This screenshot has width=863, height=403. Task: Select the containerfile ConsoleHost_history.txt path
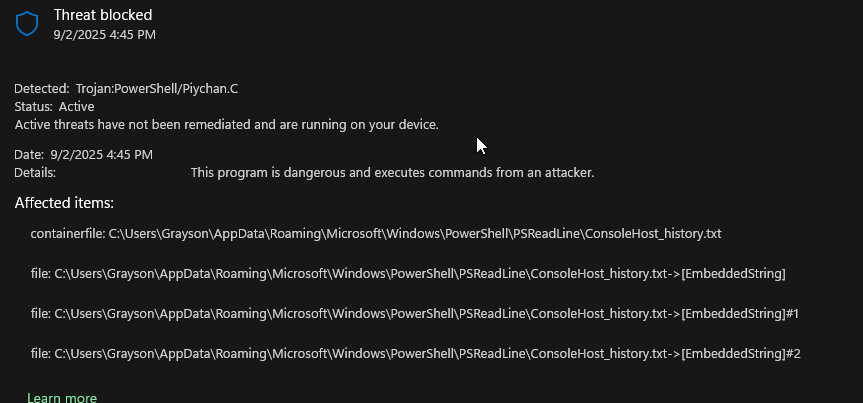376,234
